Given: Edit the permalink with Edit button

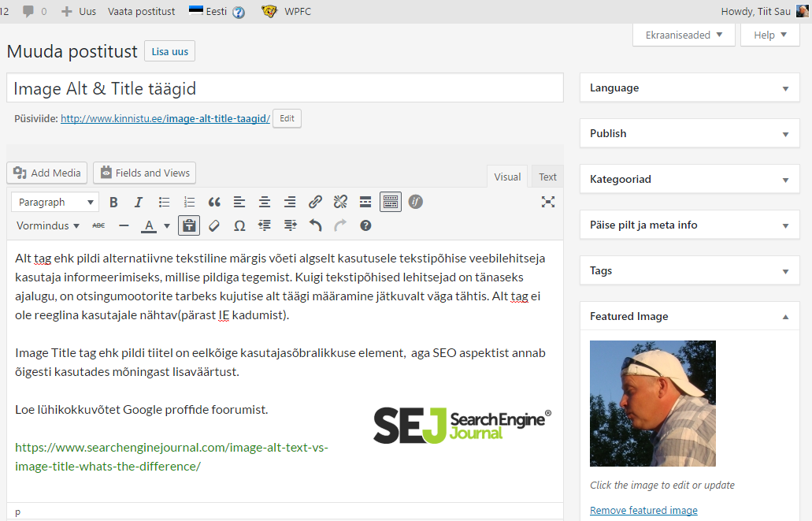Looking at the screenshot, I should (x=287, y=118).
